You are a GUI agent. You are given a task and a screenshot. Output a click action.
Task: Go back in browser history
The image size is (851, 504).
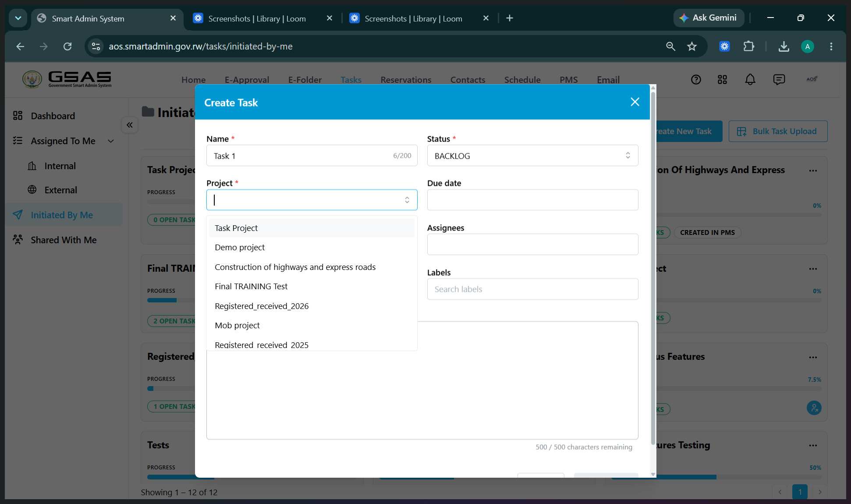pos(20,46)
